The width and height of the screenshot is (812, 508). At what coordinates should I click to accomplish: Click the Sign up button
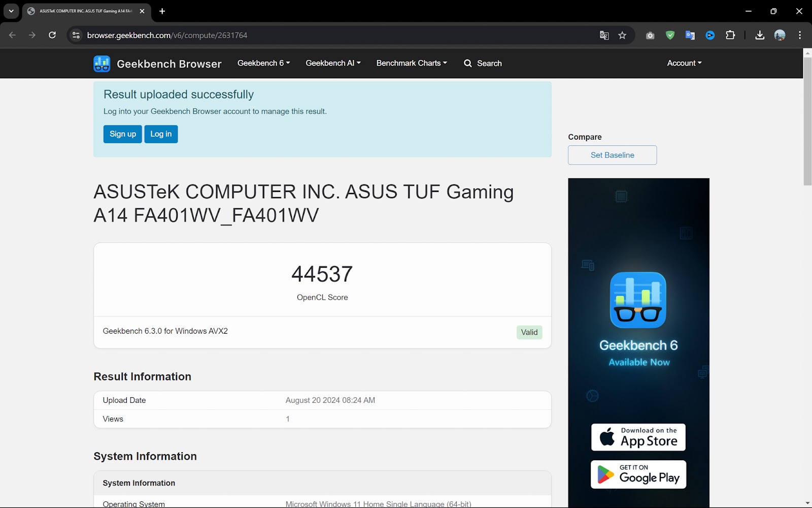click(x=123, y=134)
